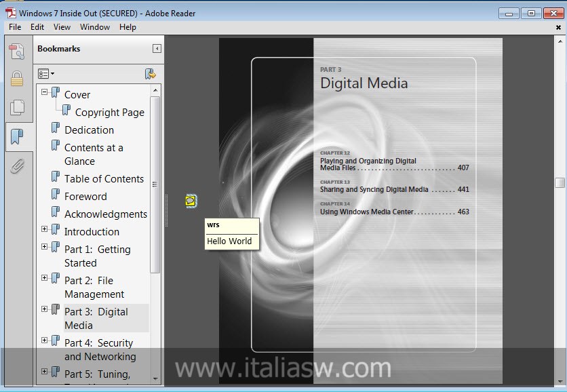This screenshot has width=567, height=392.
Task: Expand Part 3: Digital Media bookmark
Action: pos(44,309)
